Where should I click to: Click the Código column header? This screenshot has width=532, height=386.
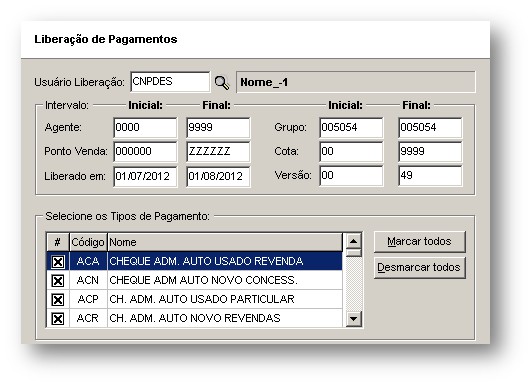click(88, 242)
